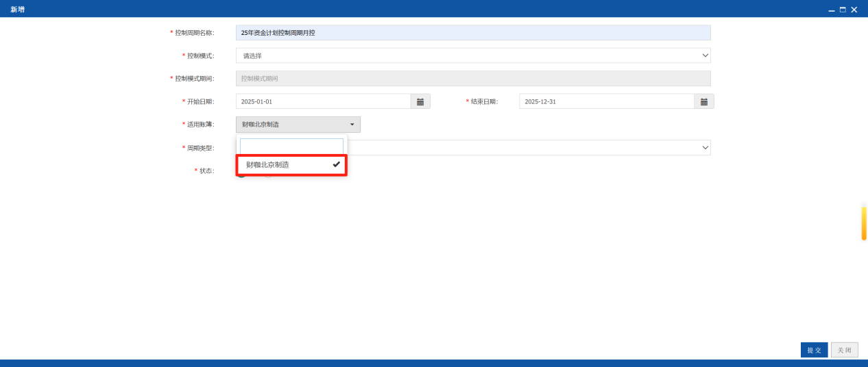Expand the 控制模式 请选择 dropdown

[x=473, y=55]
